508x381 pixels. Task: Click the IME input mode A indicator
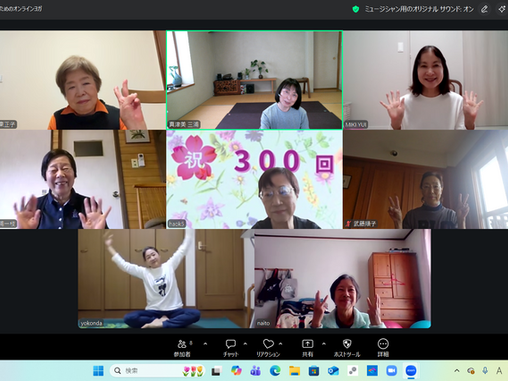(499, 371)
